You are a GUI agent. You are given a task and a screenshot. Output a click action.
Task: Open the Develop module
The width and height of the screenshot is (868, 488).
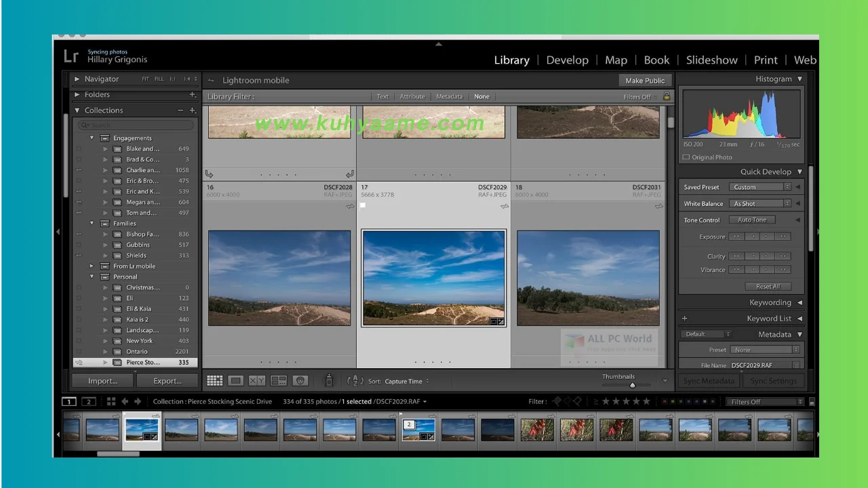tap(568, 60)
